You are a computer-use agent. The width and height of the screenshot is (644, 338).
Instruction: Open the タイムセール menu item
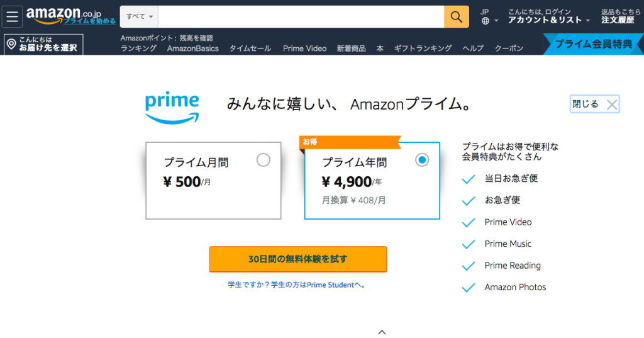[250, 48]
